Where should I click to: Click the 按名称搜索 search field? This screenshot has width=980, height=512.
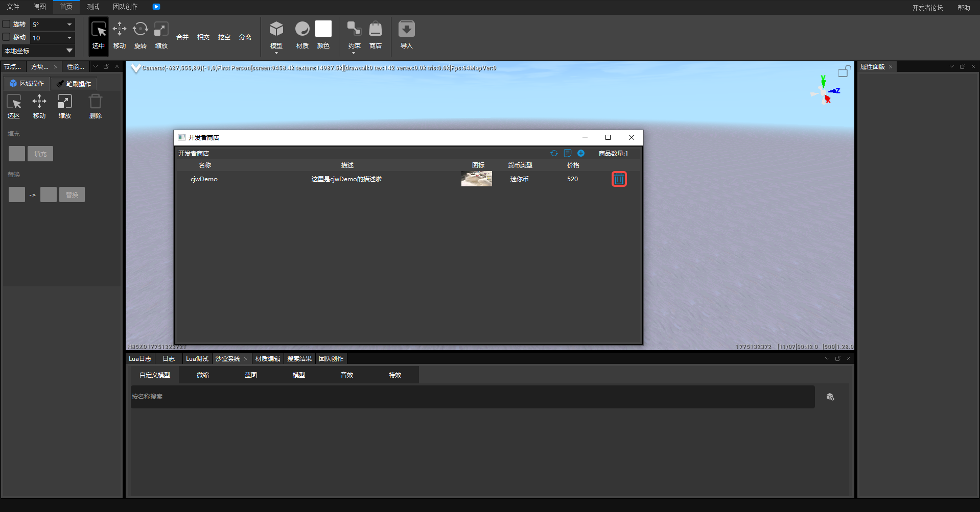click(472, 397)
